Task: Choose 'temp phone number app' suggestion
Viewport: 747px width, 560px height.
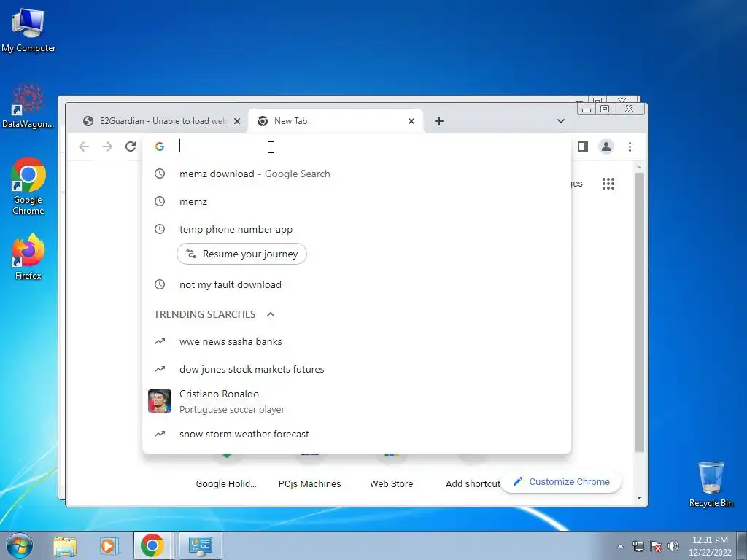Action: [x=356, y=229]
